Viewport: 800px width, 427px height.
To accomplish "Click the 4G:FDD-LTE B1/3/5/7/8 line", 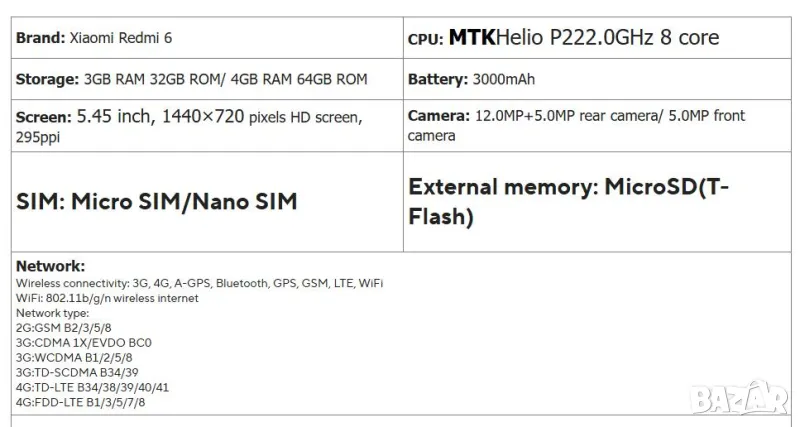I will [x=85, y=402].
